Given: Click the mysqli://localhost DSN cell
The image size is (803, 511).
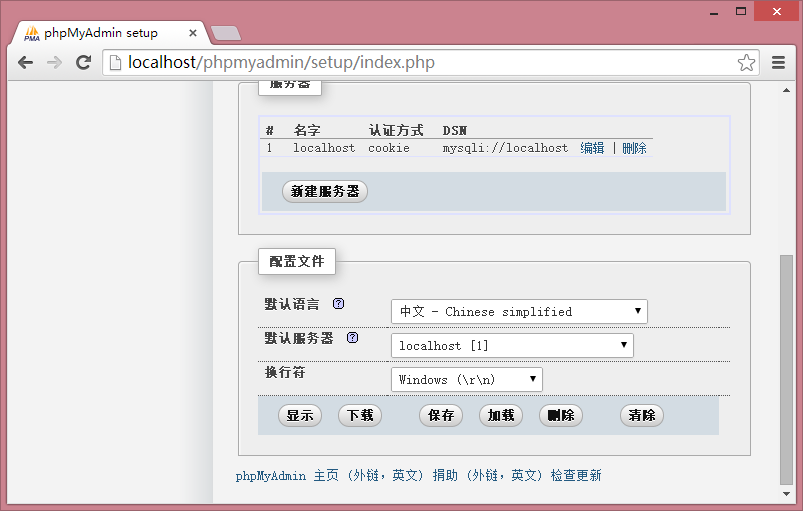Looking at the screenshot, I should [x=505, y=148].
